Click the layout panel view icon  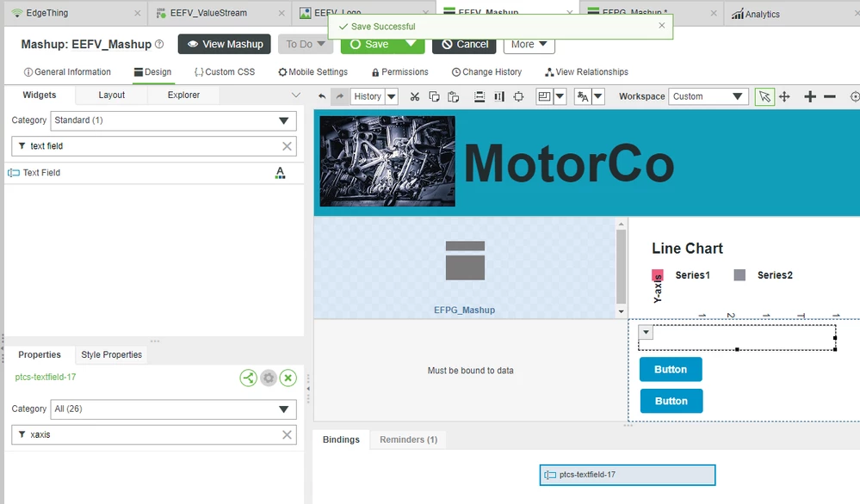545,96
